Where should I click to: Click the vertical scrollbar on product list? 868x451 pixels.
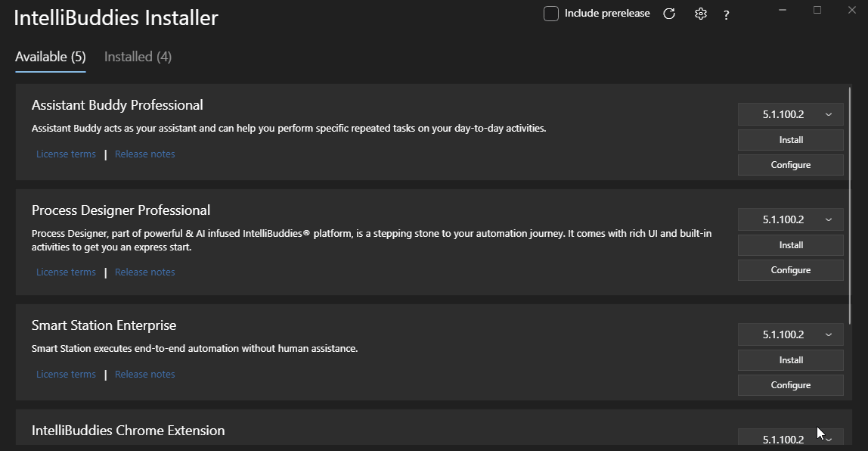click(x=850, y=205)
